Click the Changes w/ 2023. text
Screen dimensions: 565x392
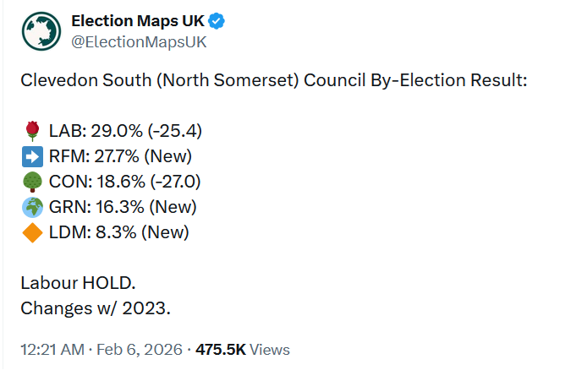click(x=96, y=308)
